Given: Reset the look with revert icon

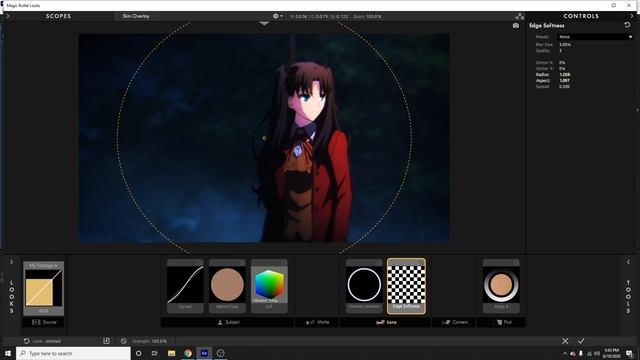Looking at the screenshot, I should [x=27, y=341].
